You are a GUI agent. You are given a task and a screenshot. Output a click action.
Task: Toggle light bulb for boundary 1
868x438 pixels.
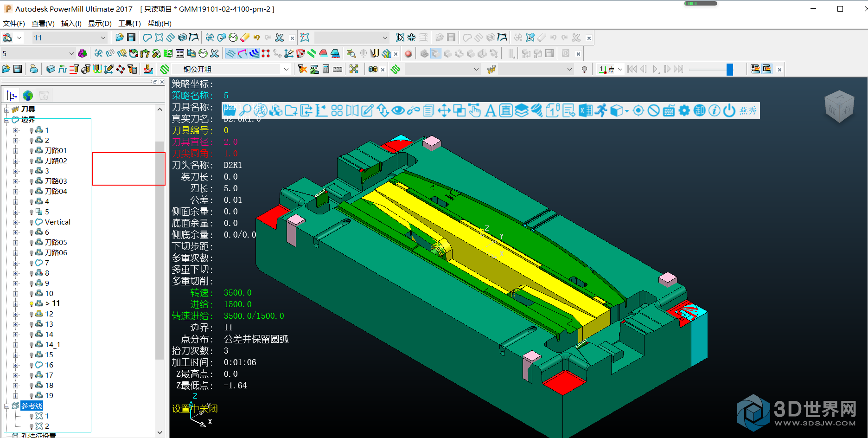(32, 130)
